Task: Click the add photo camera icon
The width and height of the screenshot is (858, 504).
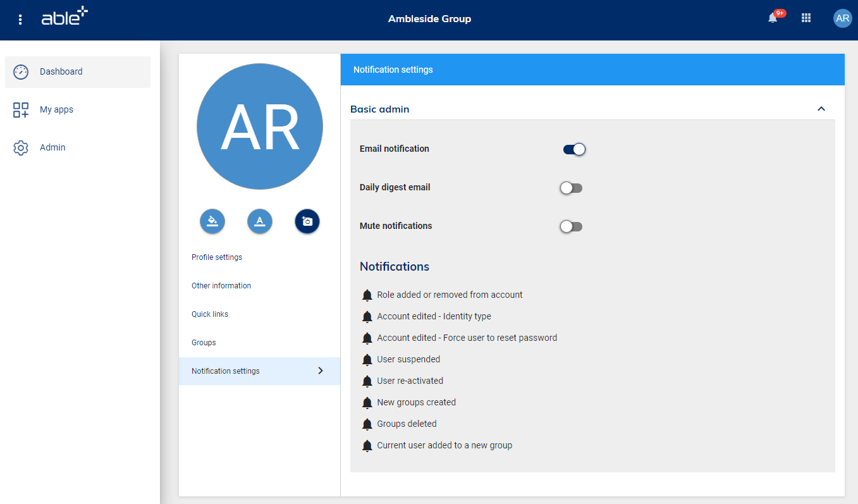Action: pyautogui.click(x=307, y=221)
